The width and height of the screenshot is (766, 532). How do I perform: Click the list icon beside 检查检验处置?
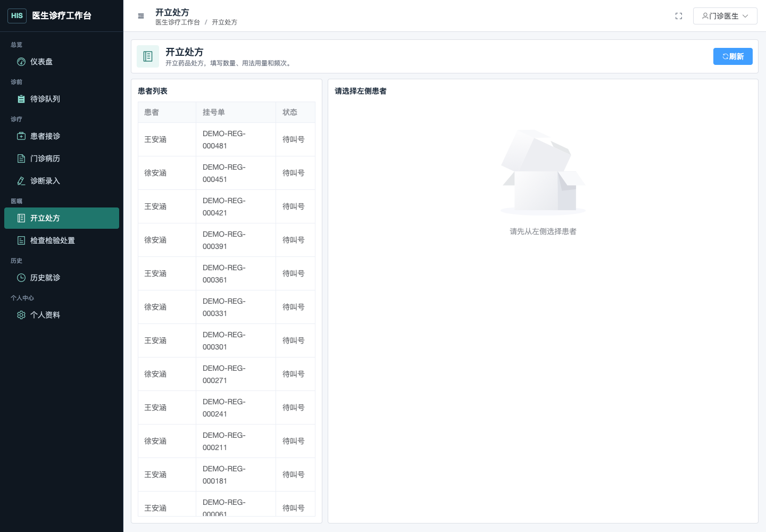[21, 240]
